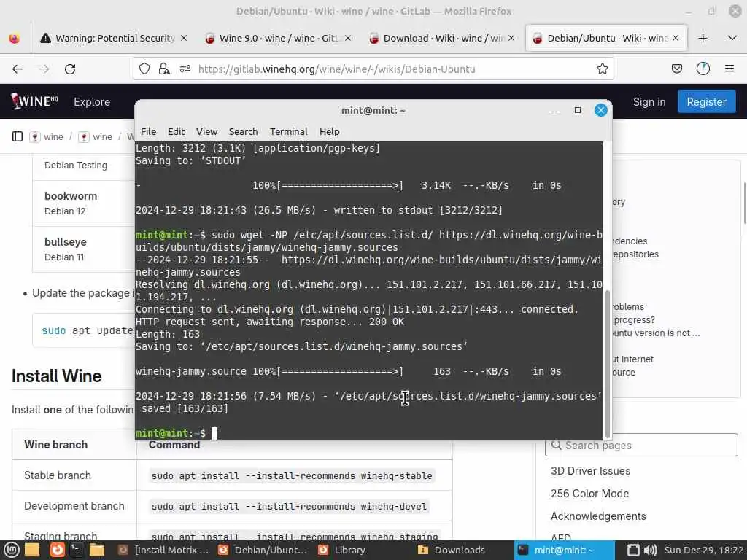Viewport: 747px width, 560px height.
Task: Launch terminal from the taskbar launcher
Action: [76, 550]
